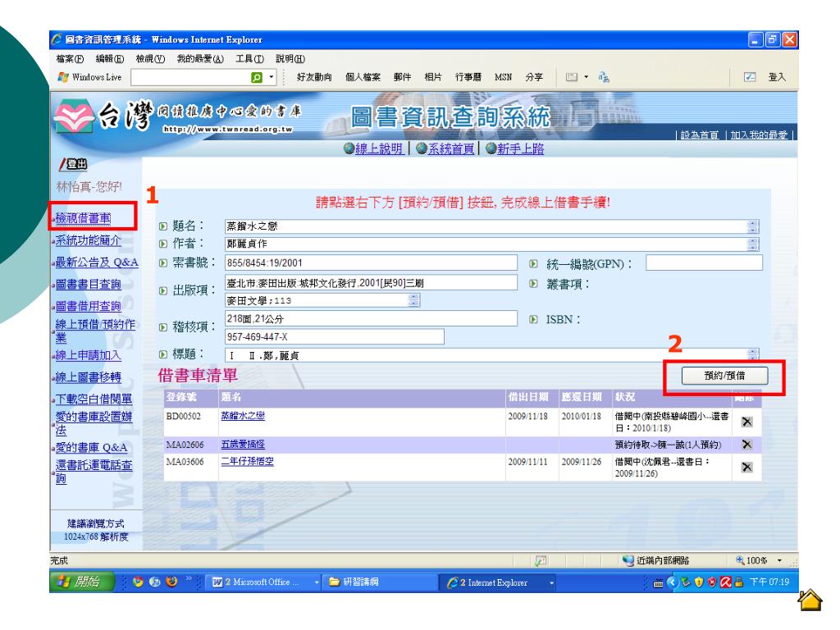Click the 統一編號(GPN) input field
The height and width of the screenshot is (630, 840).
click(704, 262)
